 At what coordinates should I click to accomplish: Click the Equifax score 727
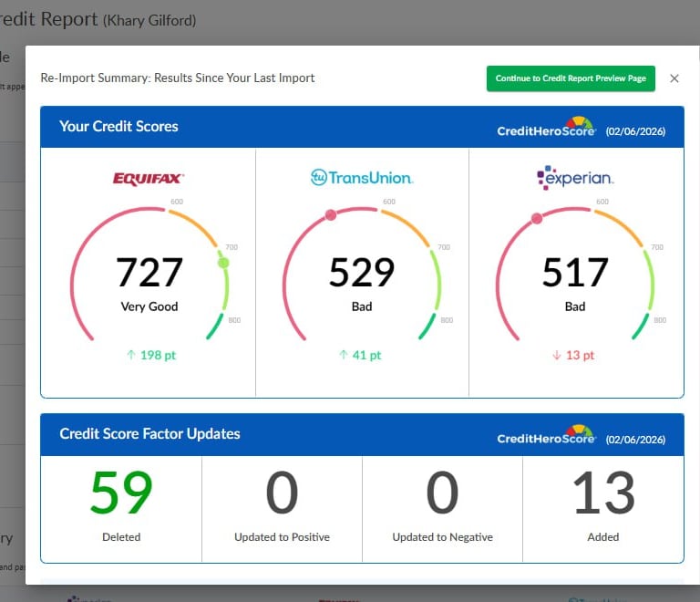[x=149, y=272]
